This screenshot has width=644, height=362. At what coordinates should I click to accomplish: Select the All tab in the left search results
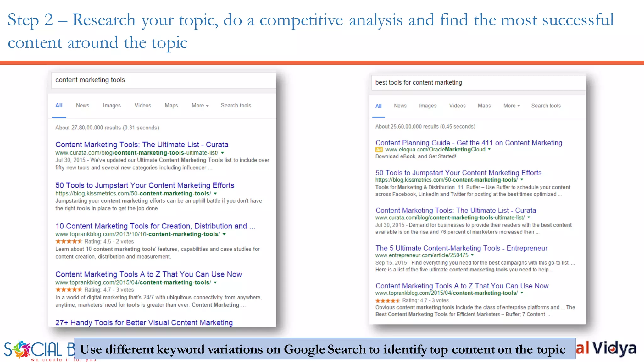point(59,106)
